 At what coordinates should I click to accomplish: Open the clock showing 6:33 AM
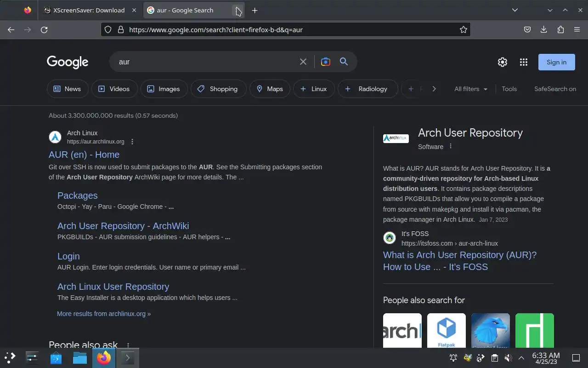coord(546,358)
